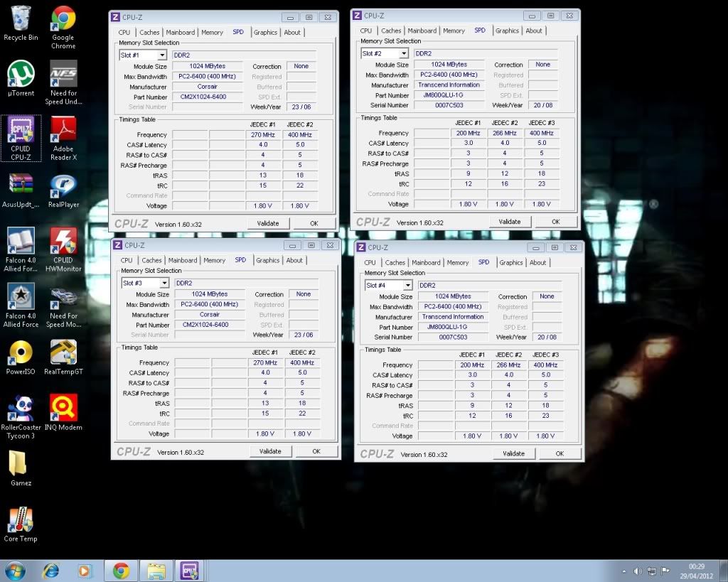The height and width of the screenshot is (582, 728).
Task: Expand the Slot #4 dropdown in CPU-Z
Action: [x=407, y=286]
